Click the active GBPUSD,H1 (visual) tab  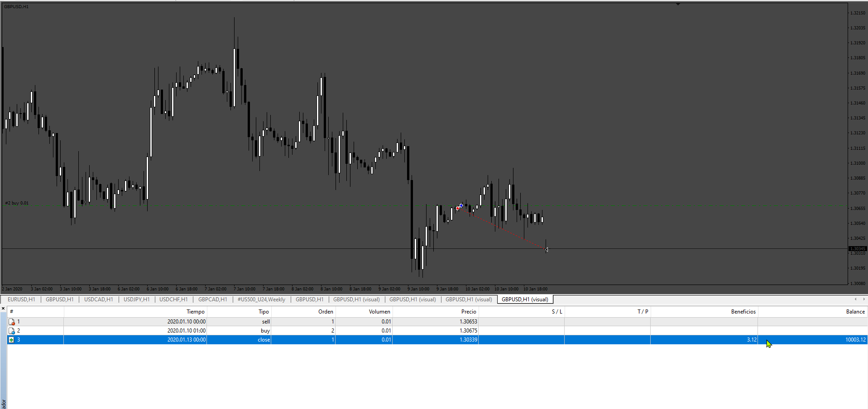coord(525,300)
